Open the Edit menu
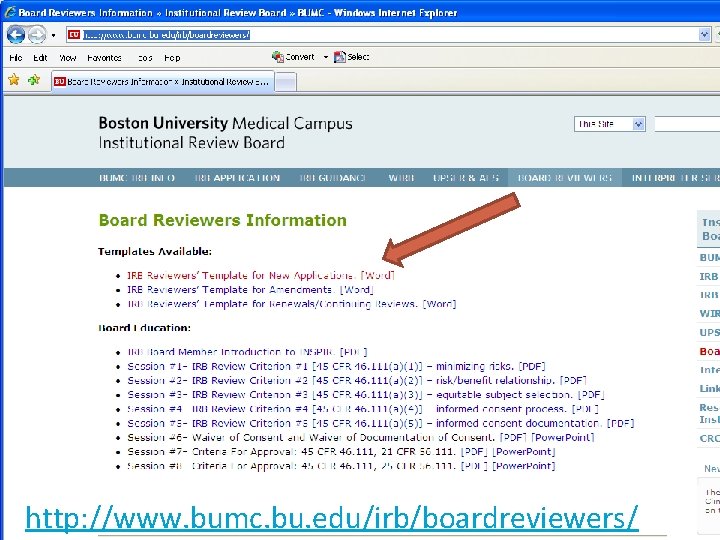 (x=40, y=57)
